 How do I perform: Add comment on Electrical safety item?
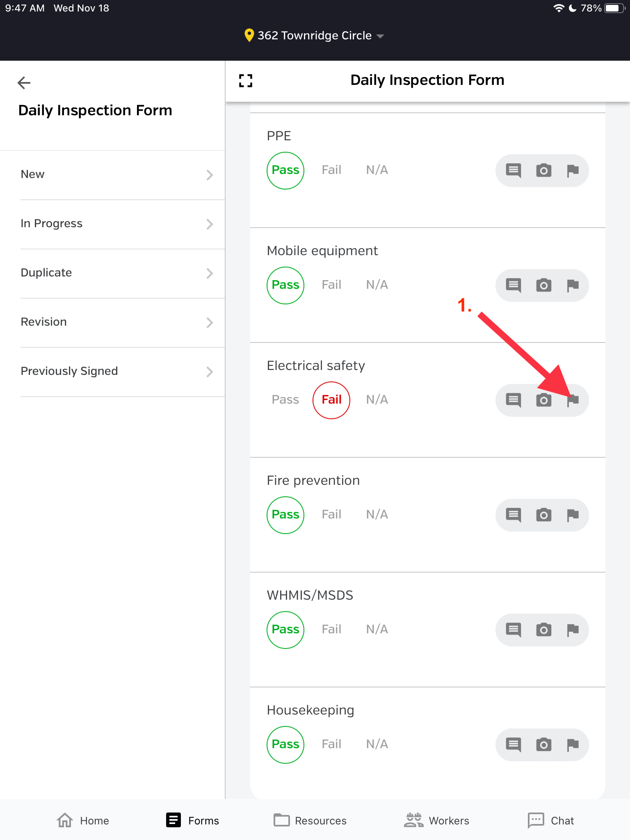click(x=514, y=400)
